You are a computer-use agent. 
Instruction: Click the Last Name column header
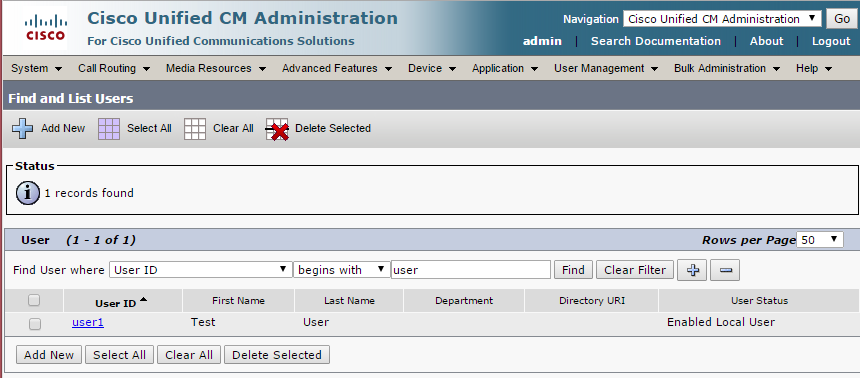(x=349, y=301)
